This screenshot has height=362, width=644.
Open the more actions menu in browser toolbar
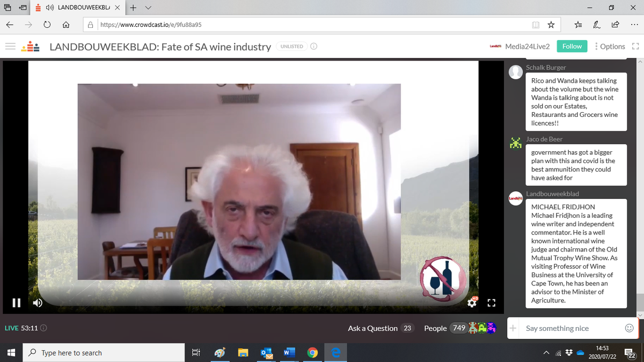tap(634, 25)
